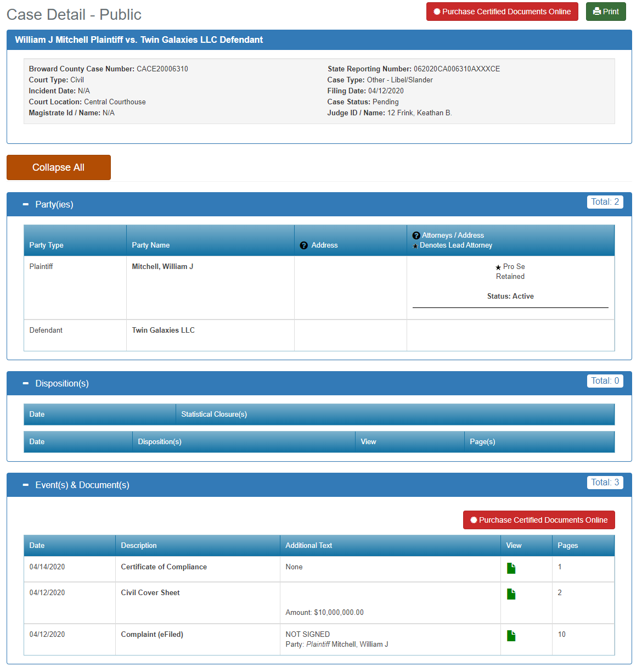
Task: Click the Status: Active text
Action: 510,296
